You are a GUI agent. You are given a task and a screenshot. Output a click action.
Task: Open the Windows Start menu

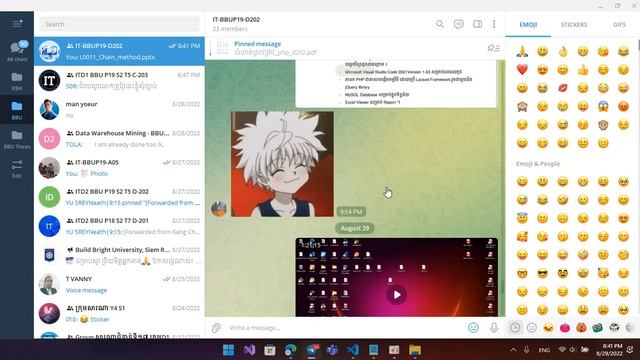[229, 350]
